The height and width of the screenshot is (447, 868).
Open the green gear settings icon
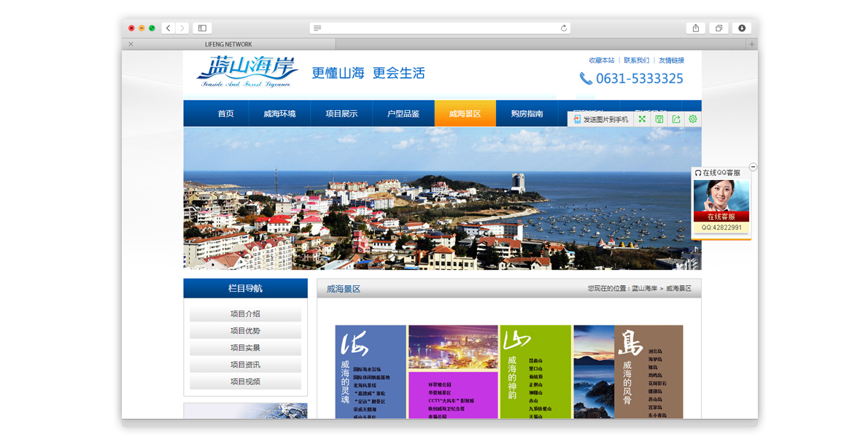(692, 119)
